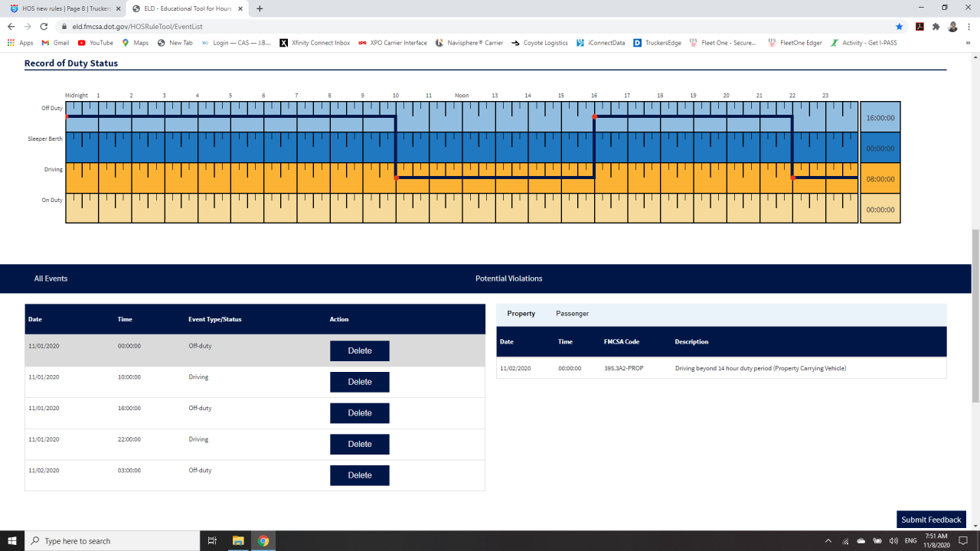Click the red marker at 16:00 on graph
The width and height of the screenshot is (980, 551).
(x=594, y=116)
